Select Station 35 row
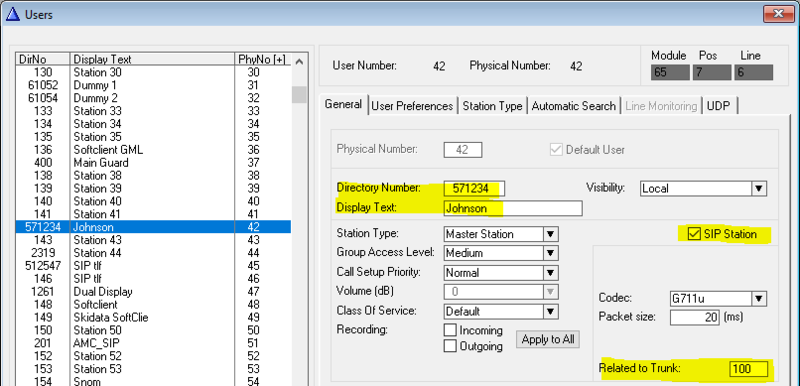This screenshot has height=386, width=800. pyautogui.click(x=153, y=137)
